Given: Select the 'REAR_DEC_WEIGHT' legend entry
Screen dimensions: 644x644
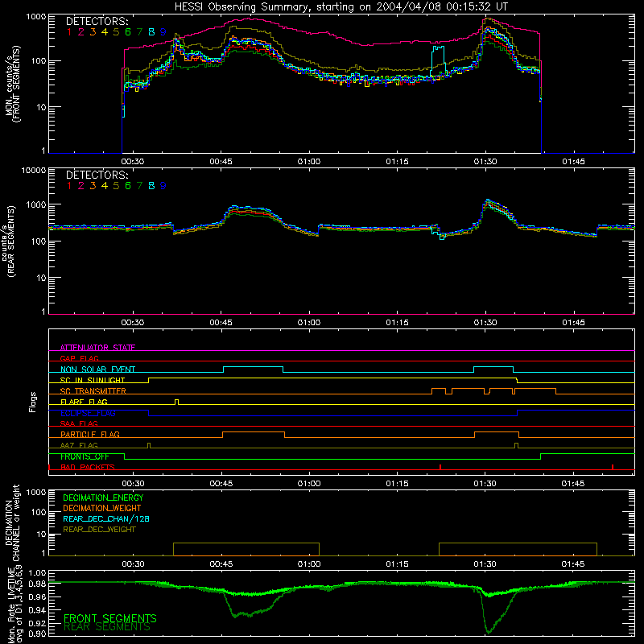Looking at the screenshot, I should tap(99, 530).
